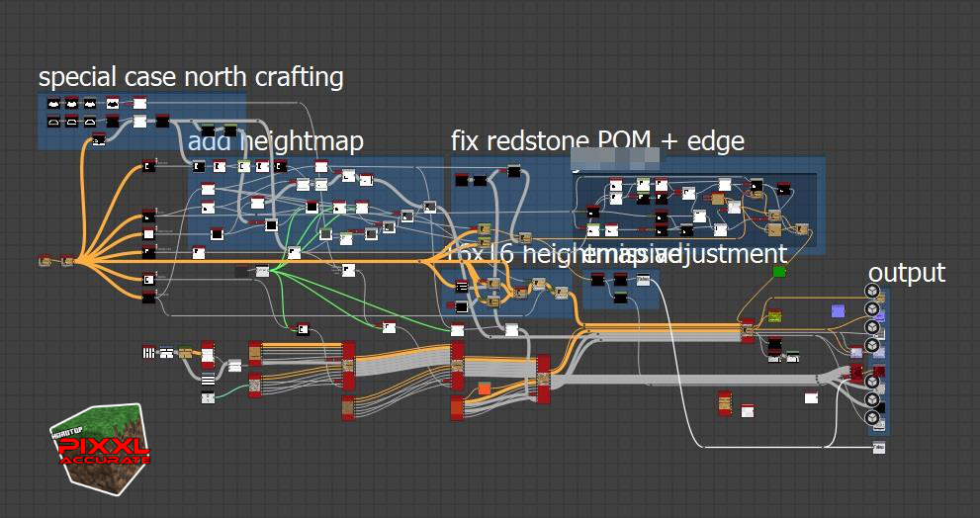Click the "output" frame title
Screen dimensions: 980x518
pos(906,273)
